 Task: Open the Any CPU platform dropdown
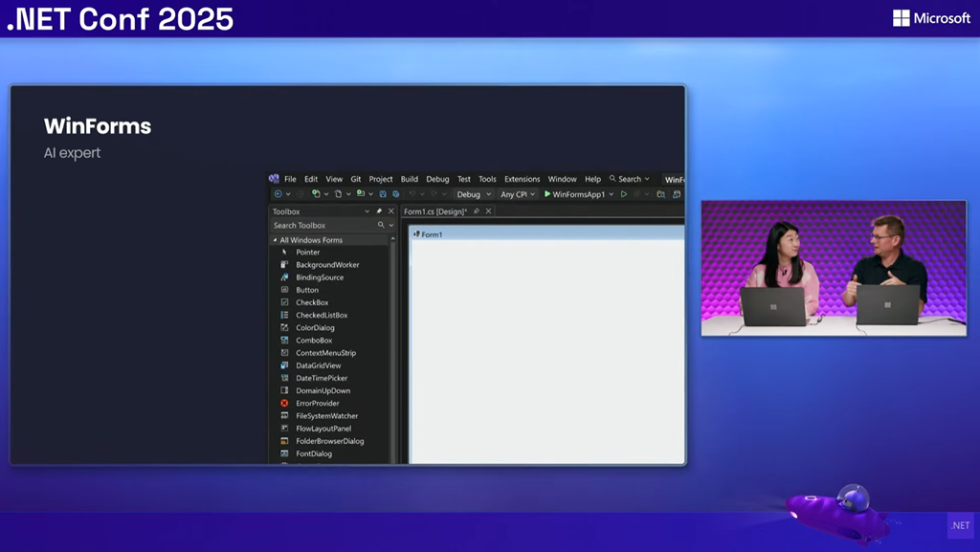(517, 194)
